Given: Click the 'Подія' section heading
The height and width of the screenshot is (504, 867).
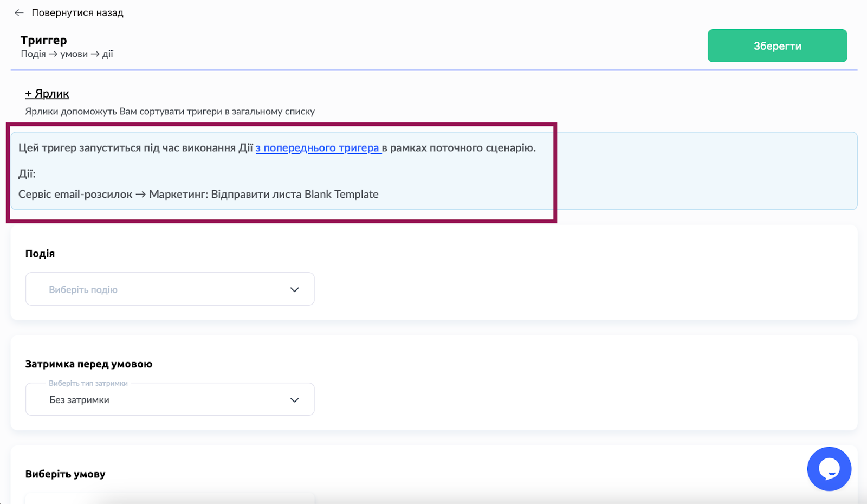Looking at the screenshot, I should 40,254.
